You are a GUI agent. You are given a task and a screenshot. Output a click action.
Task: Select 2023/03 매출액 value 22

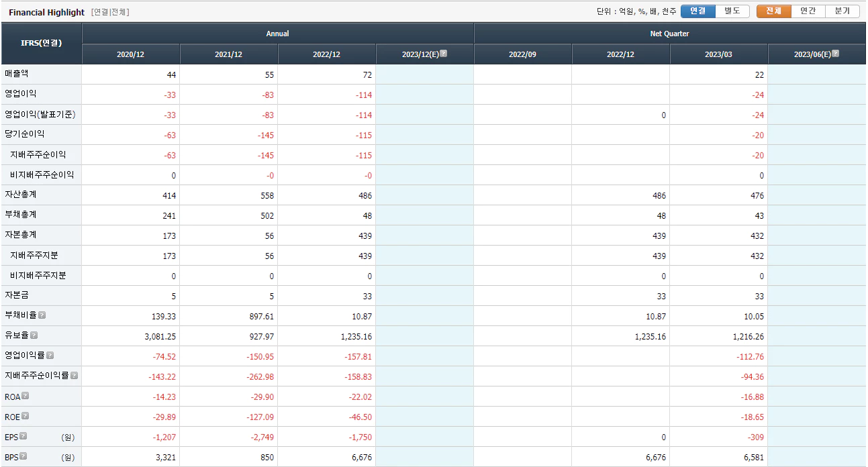click(759, 75)
